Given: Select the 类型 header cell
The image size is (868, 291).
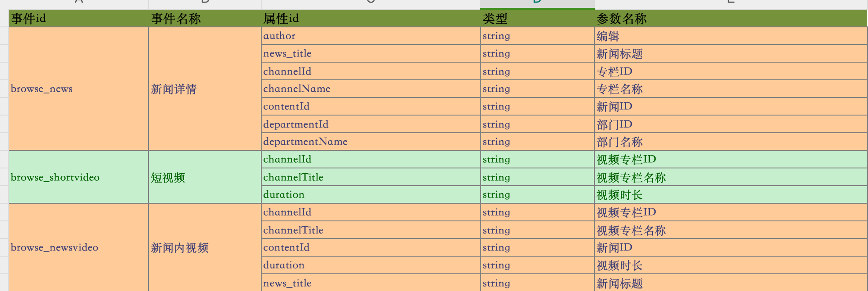Looking at the screenshot, I should 537,19.
